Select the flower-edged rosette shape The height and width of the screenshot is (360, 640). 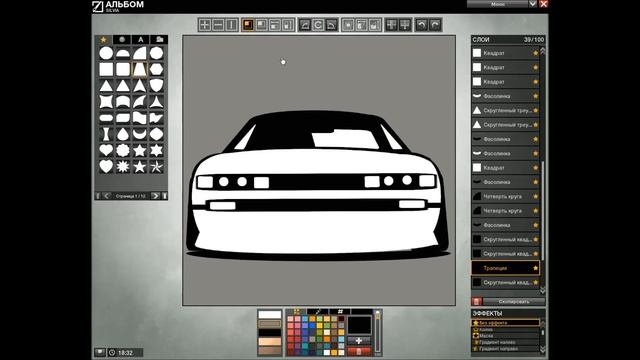click(x=123, y=151)
